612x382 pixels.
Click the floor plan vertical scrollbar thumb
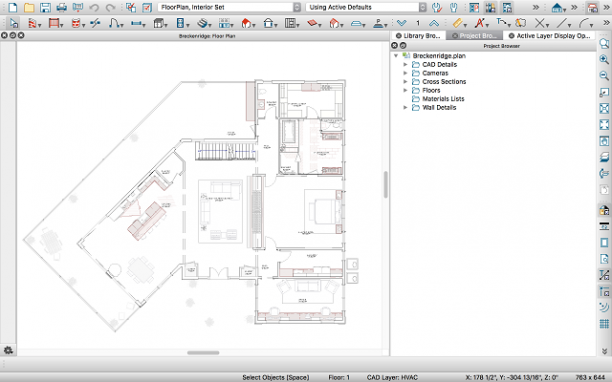click(386, 185)
